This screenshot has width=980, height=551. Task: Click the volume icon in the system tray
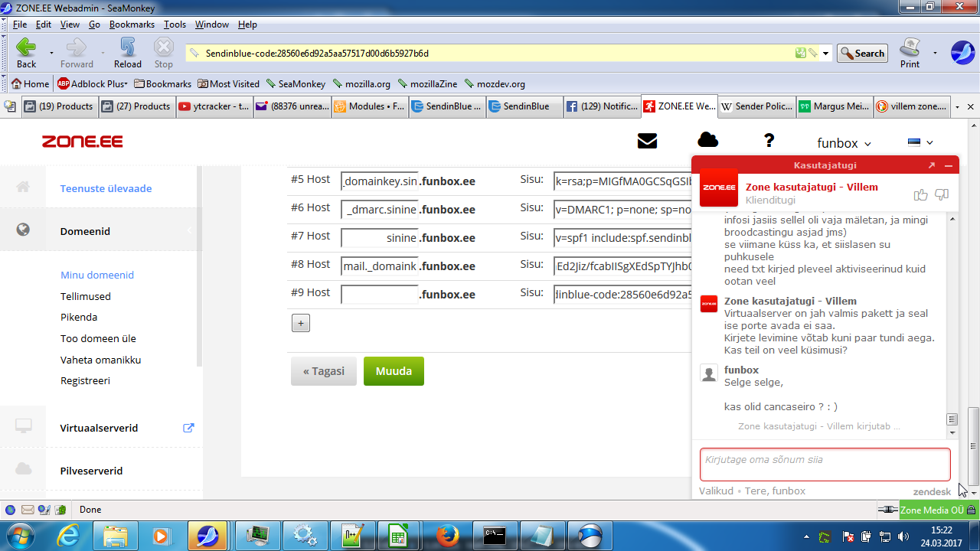903,536
